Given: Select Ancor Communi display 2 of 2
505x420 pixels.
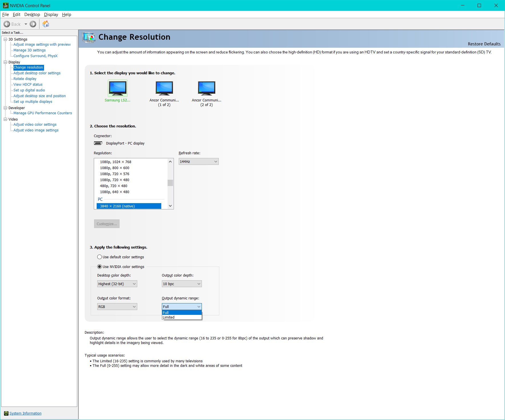Looking at the screenshot, I should 206,88.
